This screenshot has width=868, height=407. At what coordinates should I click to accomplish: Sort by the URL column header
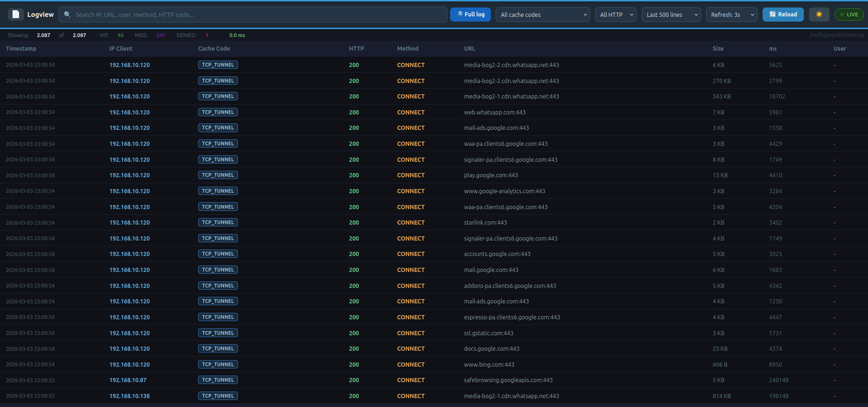pos(469,49)
